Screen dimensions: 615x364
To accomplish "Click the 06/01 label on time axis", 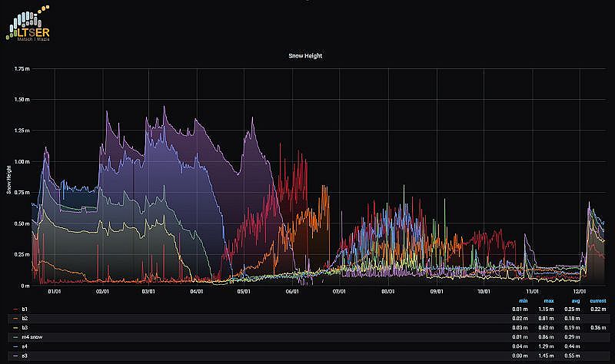I will [x=291, y=291].
